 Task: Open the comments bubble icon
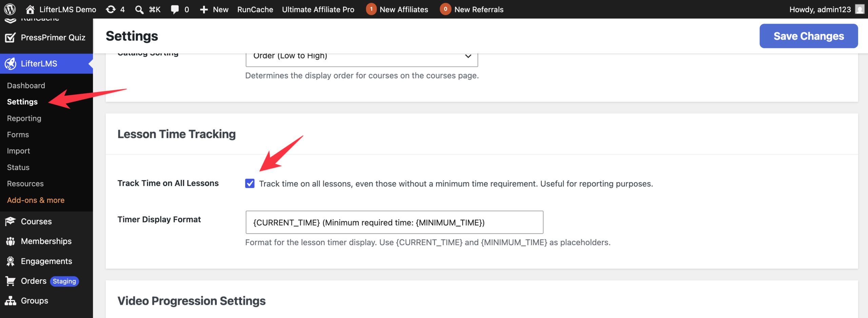[x=175, y=9]
